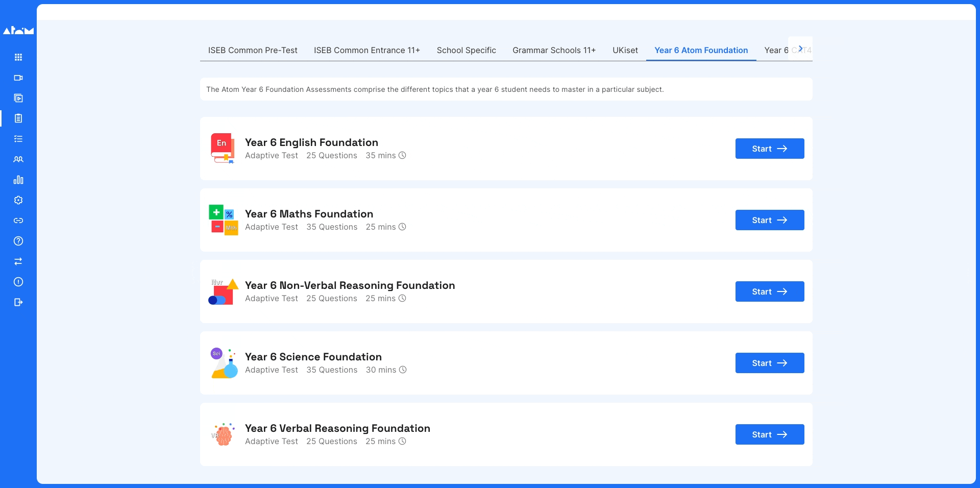Start the Year 6 Science Foundation test
This screenshot has height=488, width=980.
[770, 363]
